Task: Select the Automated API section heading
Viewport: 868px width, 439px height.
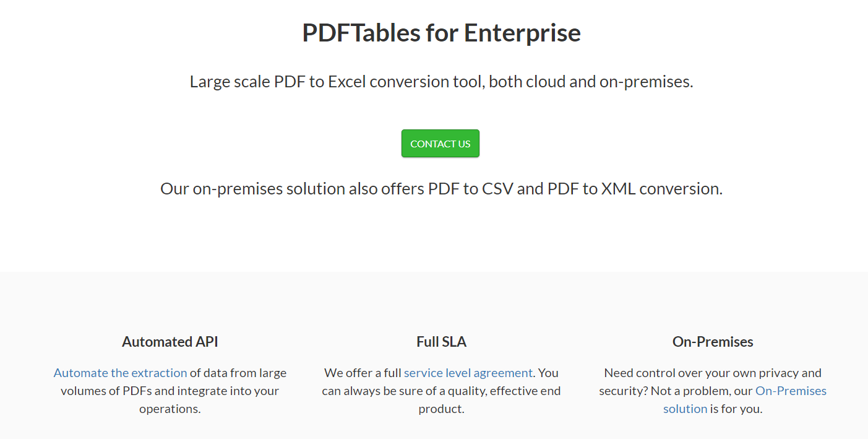Action: pyautogui.click(x=169, y=341)
